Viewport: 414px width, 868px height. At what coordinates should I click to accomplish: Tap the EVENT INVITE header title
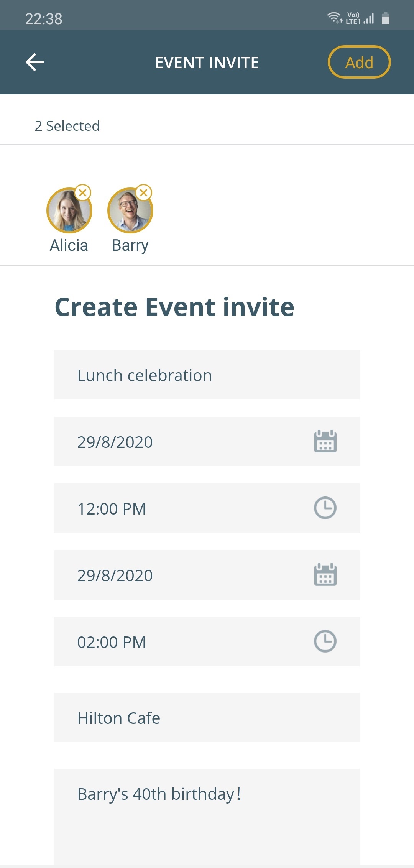(x=207, y=62)
